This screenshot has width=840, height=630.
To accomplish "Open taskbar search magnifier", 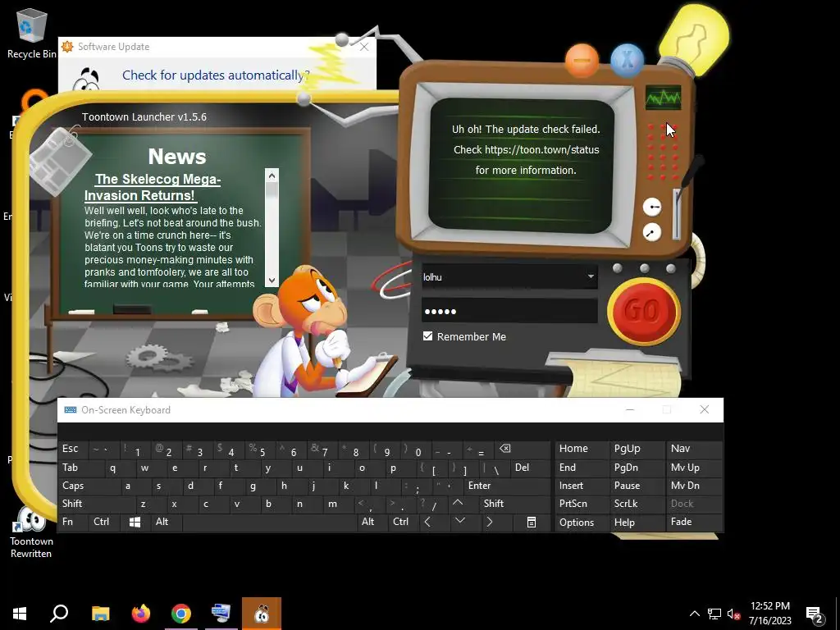I will 59,614.
